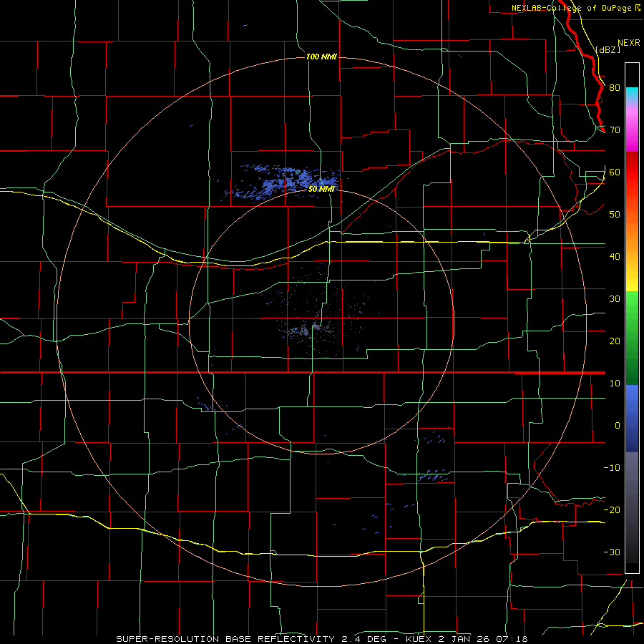This screenshot has height=644, width=644.
Task: Click the NEXR label above the scale
Action: coord(628,43)
